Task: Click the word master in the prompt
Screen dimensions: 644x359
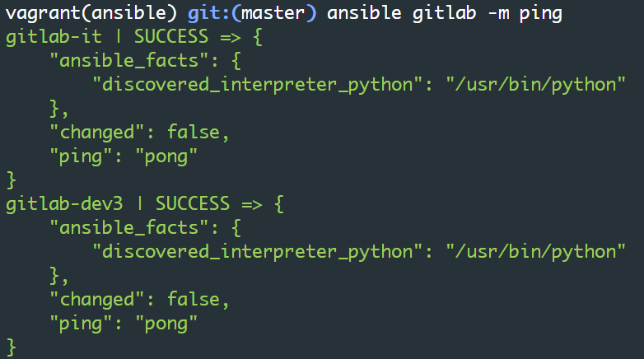Action: point(273,14)
